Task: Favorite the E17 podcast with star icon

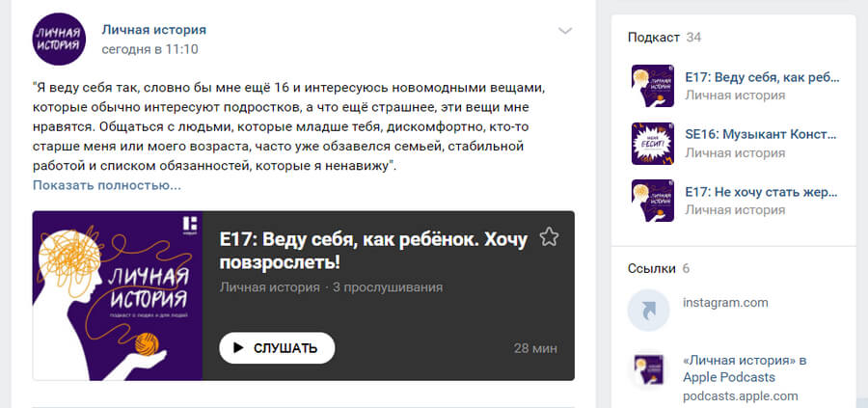Action: (x=549, y=237)
